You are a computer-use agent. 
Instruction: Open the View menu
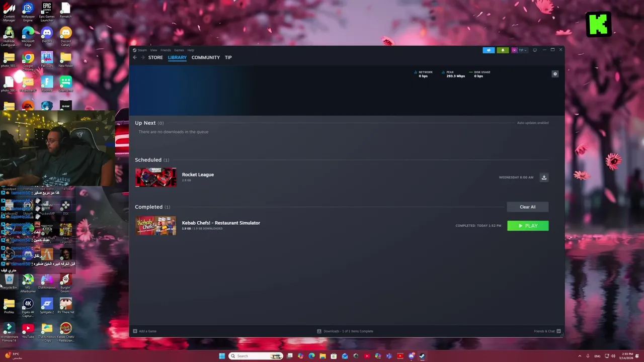pyautogui.click(x=153, y=50)
